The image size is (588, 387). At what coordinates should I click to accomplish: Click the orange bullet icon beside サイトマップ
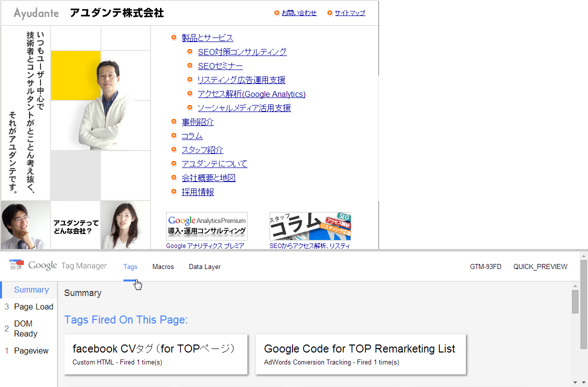tap(329, 13)
